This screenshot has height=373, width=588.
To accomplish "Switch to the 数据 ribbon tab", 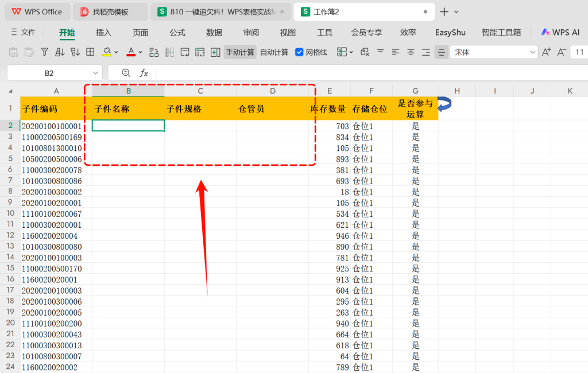I will click(x=214, y=33).
